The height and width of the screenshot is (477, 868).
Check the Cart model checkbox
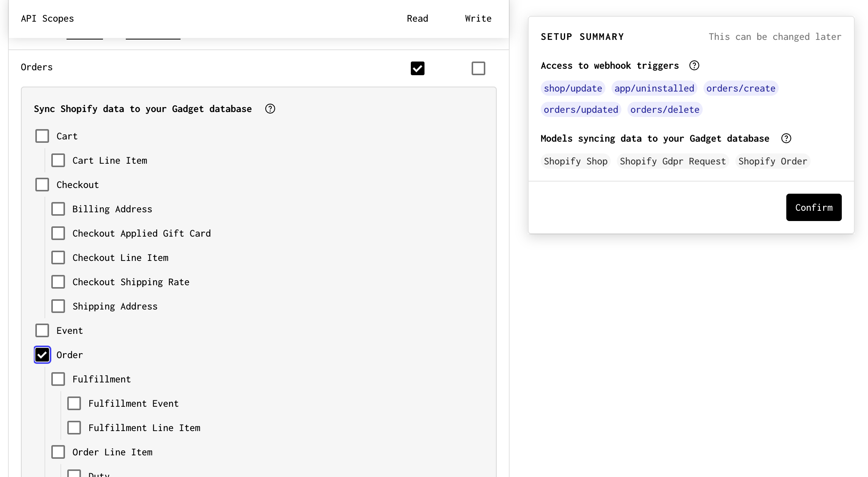[42, 136]
